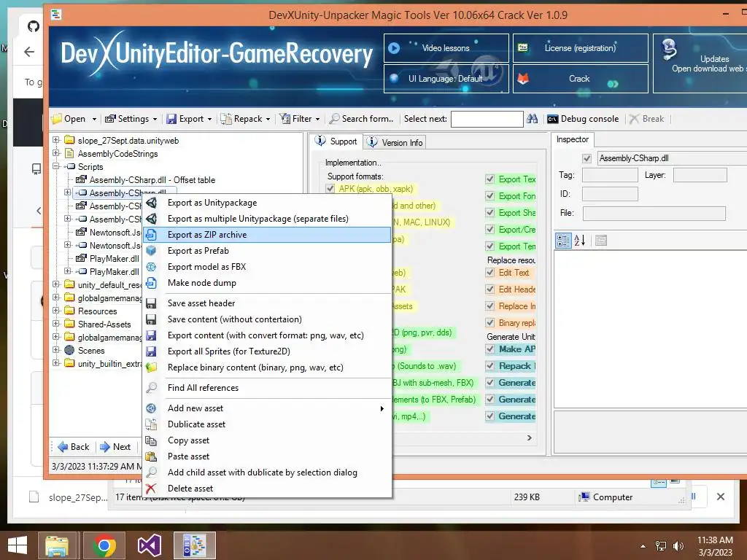Image resolution: width=747 pixels, height=560 pixels.
Task: Click the Select next input field
Action: click(487, 119)
